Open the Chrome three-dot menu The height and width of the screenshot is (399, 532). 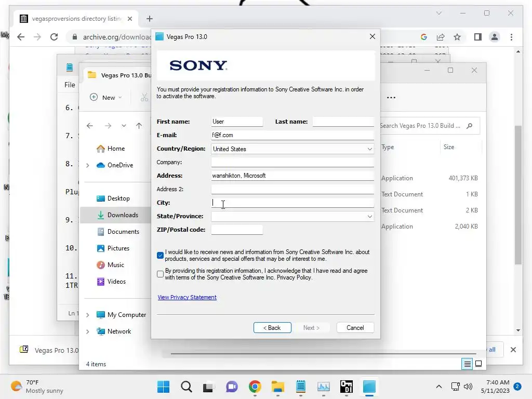[511, 37]
